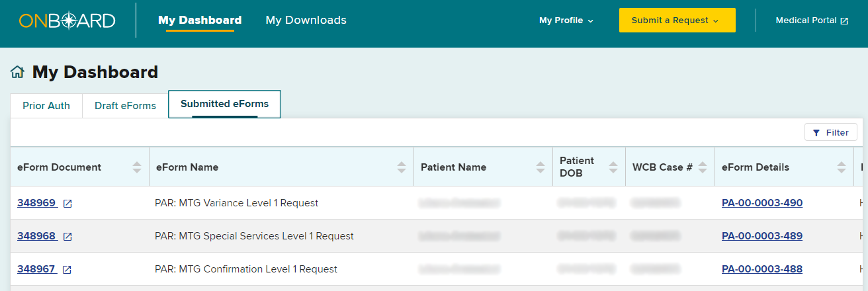
Task: Sort by Patient Name column arrows
Action: click(x=541, y=167)
